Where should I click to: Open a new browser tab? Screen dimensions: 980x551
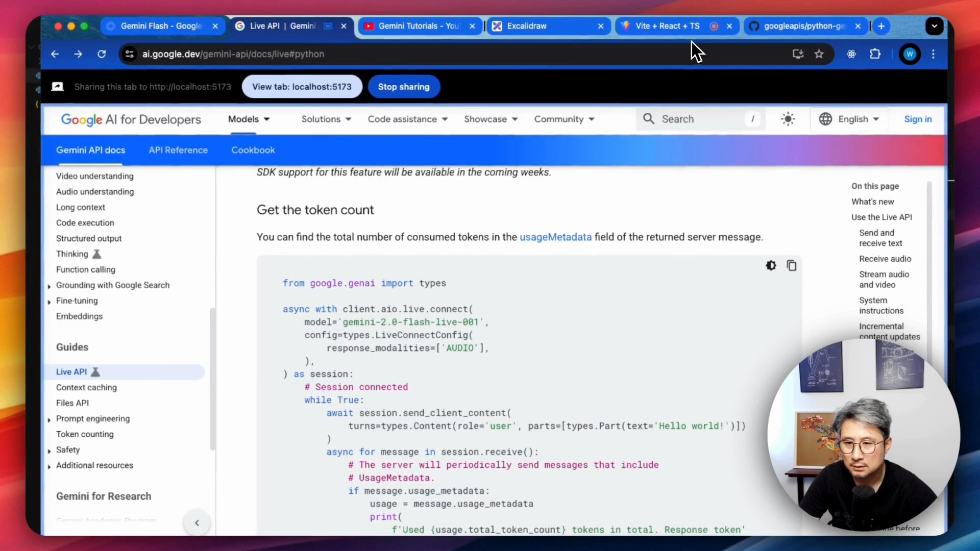881,26
